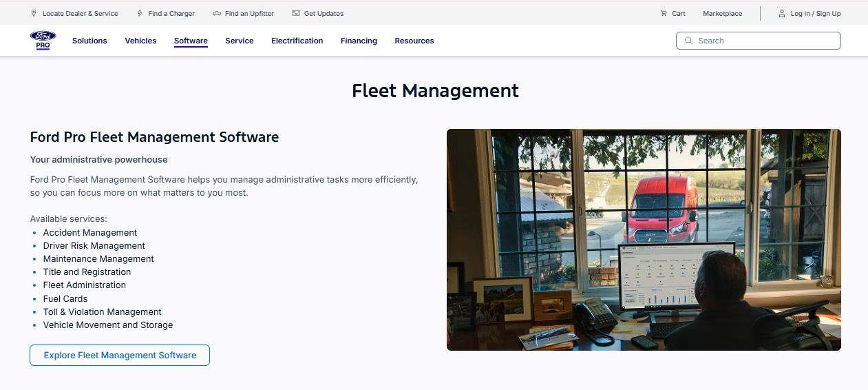Click the lightning bolt charger icon
This screenshot has height=390, width=868.
140,13
